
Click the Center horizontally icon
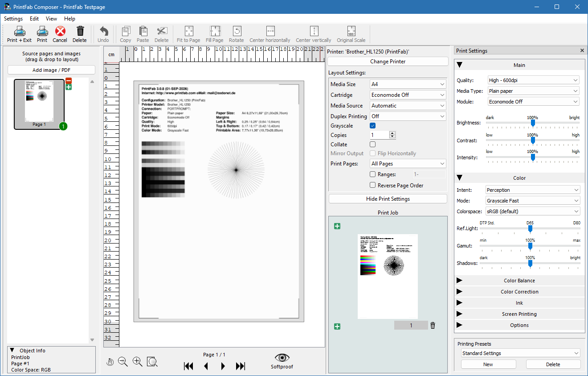(270, 34)
